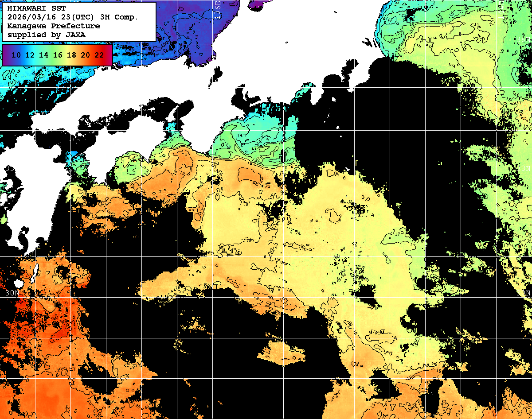
Task: Select the 12 degree mark on legend
Action: point(30,55)
